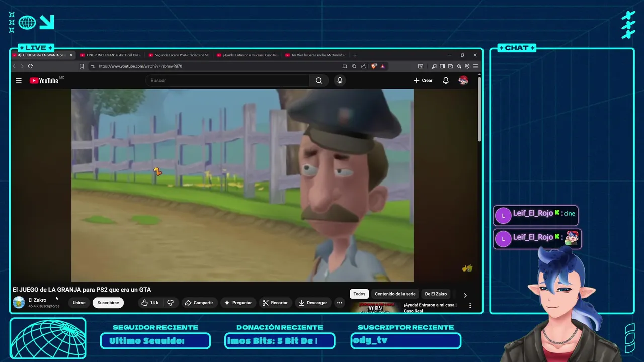The image size is (644, 362).
Task: Dislike the video with thumbs down
Action: coord(170,303)
